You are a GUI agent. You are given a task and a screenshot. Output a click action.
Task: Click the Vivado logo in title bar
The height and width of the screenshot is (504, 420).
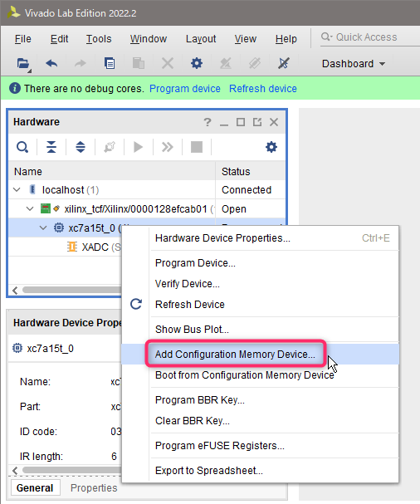(13, 12)
